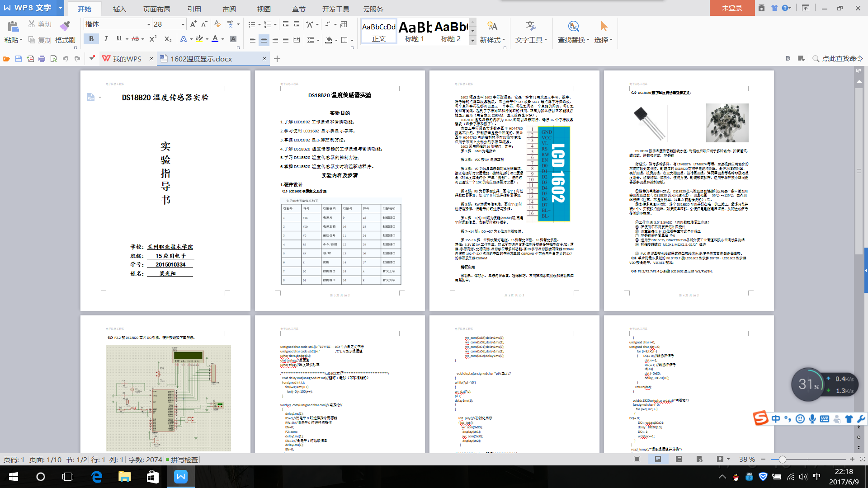Click the print icon in quick access bar

point(42,59)
